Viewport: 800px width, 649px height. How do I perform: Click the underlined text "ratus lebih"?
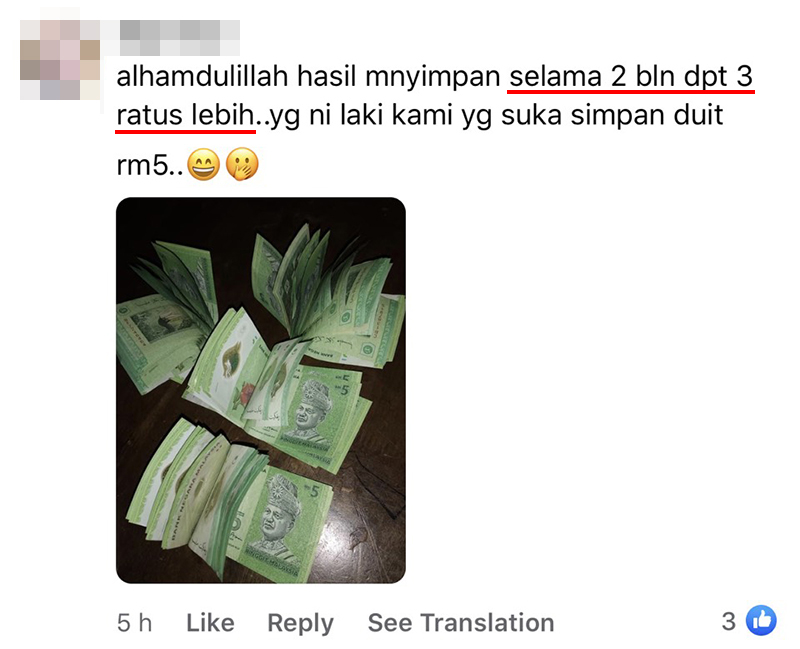185,115
